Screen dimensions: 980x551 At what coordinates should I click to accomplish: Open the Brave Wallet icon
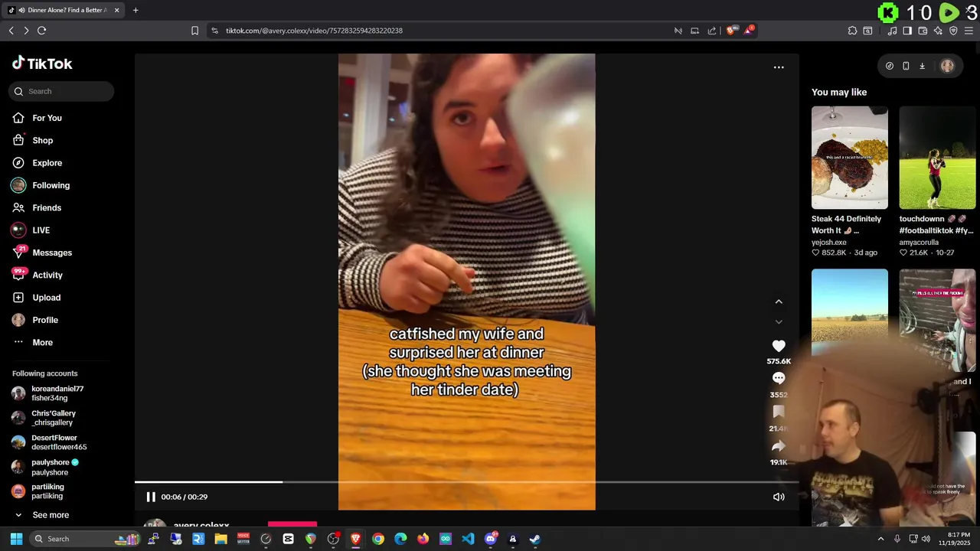click(923, 31)
